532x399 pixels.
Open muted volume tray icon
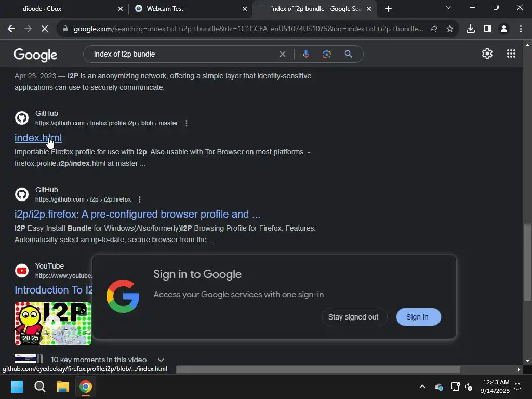tap(469, 387)
